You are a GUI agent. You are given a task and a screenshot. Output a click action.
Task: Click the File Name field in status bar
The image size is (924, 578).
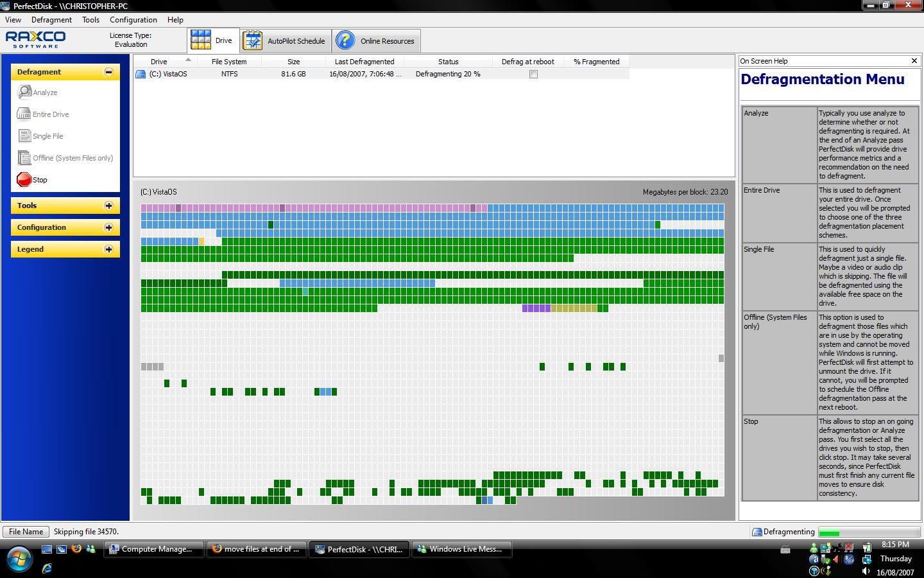[x=26, y=532]
